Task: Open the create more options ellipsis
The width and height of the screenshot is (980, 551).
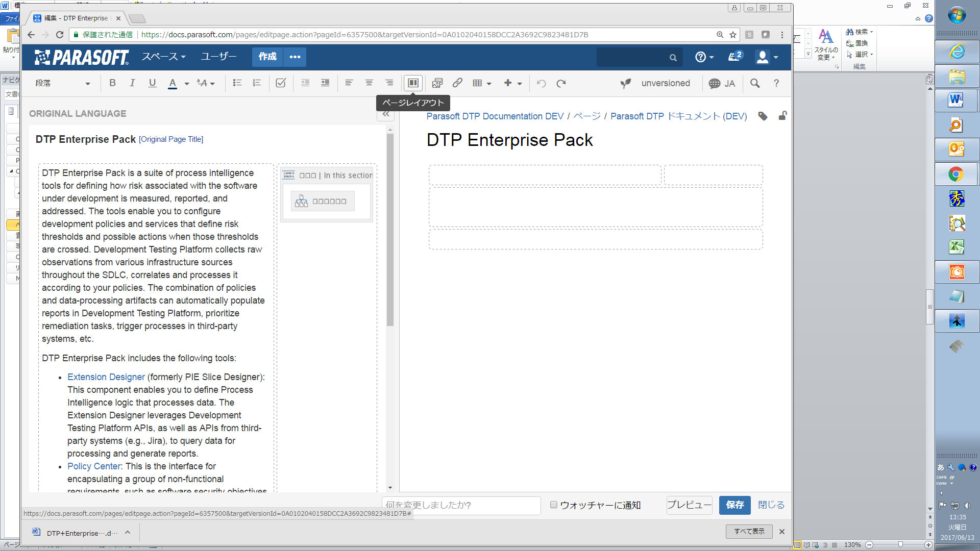Action: pyautogui.click(x=295, y=57)
